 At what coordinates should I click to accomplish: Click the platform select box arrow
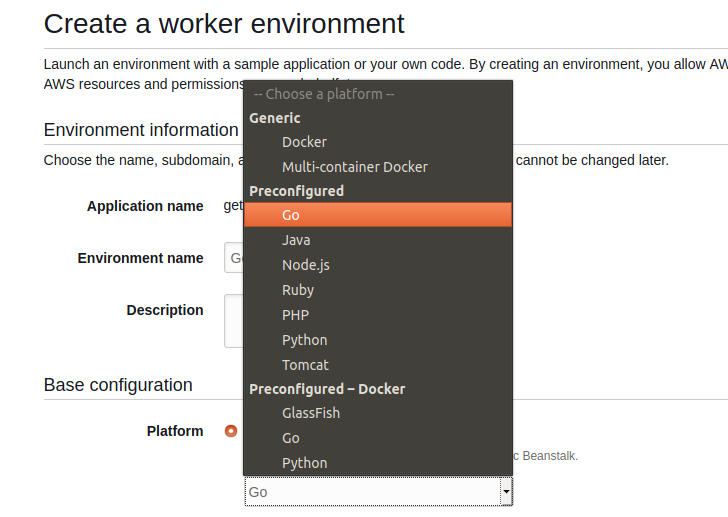pos(506,492)
